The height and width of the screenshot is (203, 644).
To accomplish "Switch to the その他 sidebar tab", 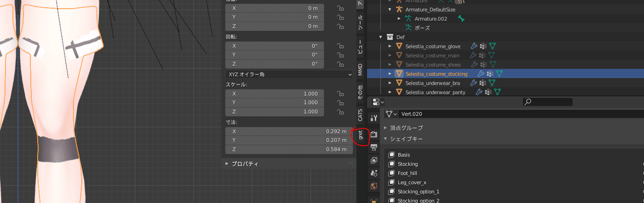I will point(361,92).
